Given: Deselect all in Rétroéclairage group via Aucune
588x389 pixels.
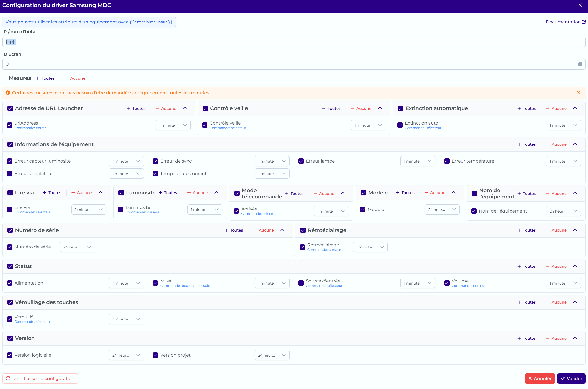Looking at the screenshot, I should click(556, 230).
